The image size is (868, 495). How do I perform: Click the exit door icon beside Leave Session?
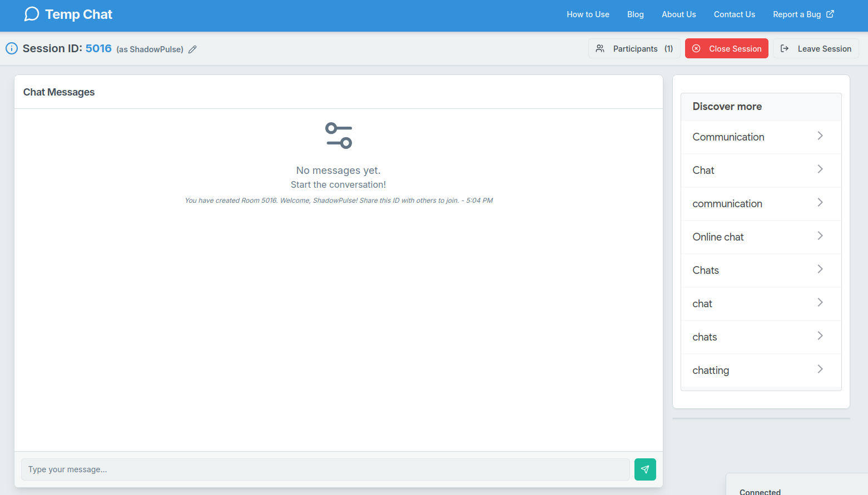coord(785,48)
